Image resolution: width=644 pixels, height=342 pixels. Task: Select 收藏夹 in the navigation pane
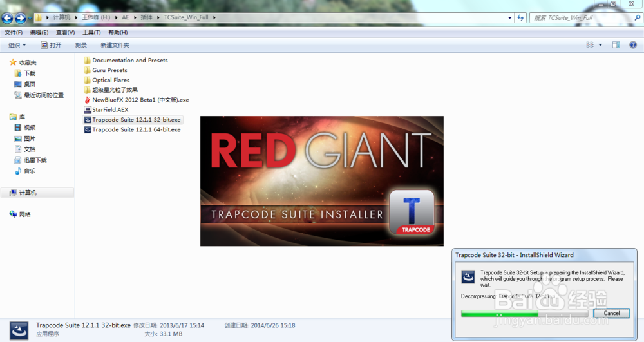28,62
